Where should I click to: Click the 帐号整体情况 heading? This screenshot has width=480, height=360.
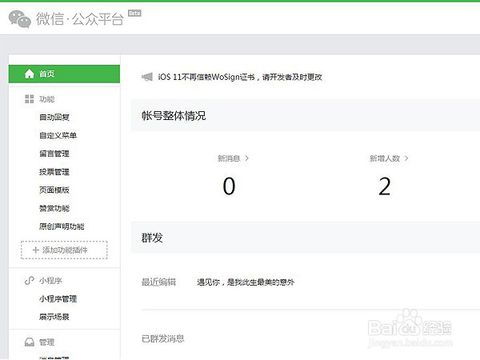click(174, 116)
